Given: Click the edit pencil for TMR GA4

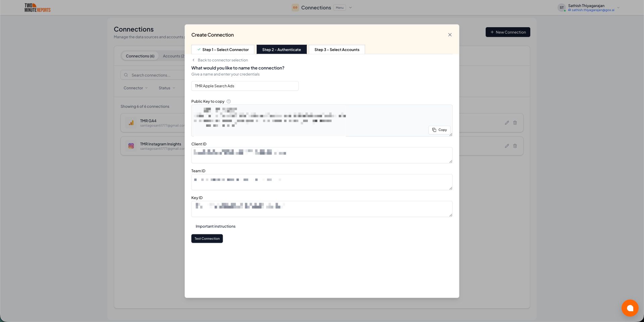Looking at the screenshot, I should pyautogui.click(x=507, y=123).
